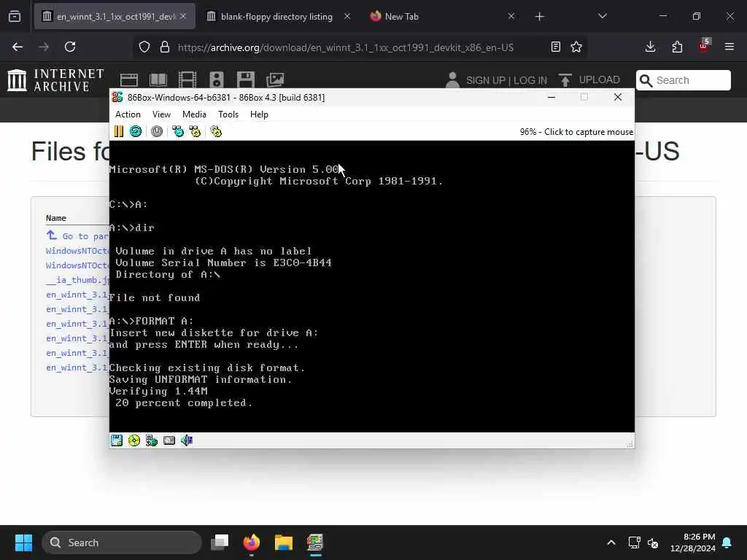Click the Internet Archive logo
747x560 pixels.
55,80
